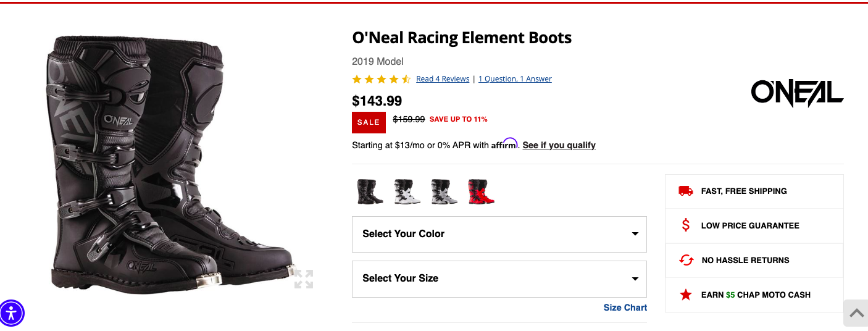Open the 1 Question, 1 Answer link
868x331 pixels.
(515, 79)
